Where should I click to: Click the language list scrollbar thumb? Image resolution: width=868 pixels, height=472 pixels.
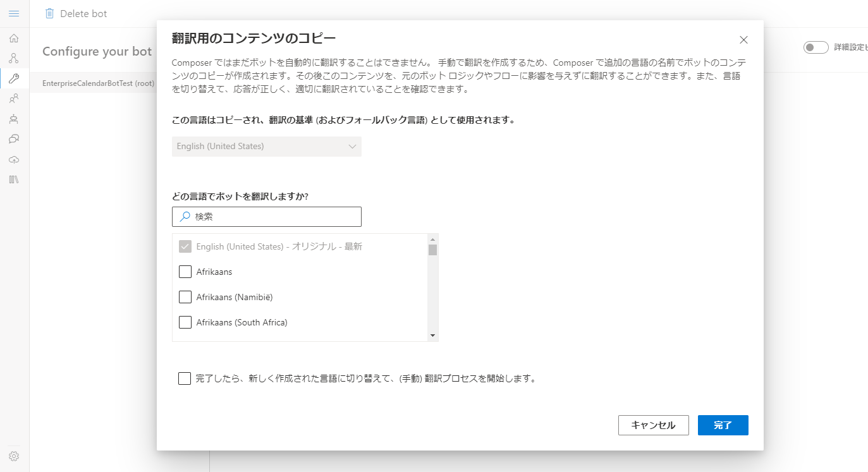coord(433,250)
